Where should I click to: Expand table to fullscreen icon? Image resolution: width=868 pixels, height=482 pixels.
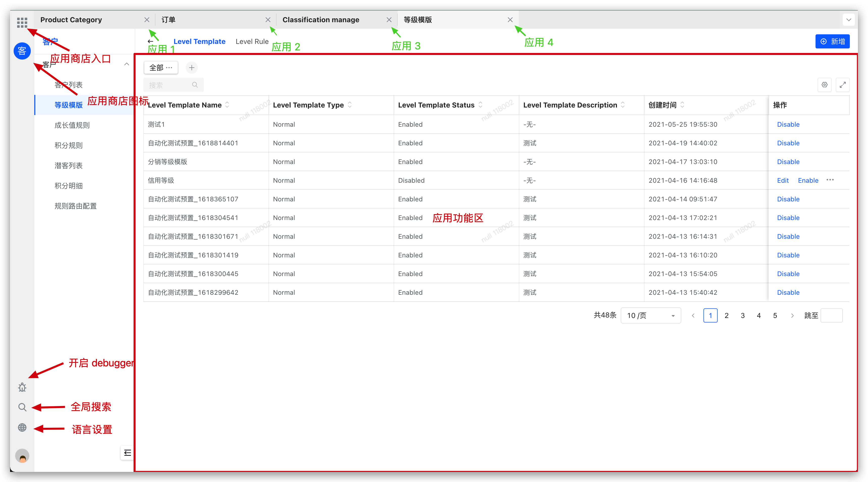pyautogui.click(x=843, y=85)
